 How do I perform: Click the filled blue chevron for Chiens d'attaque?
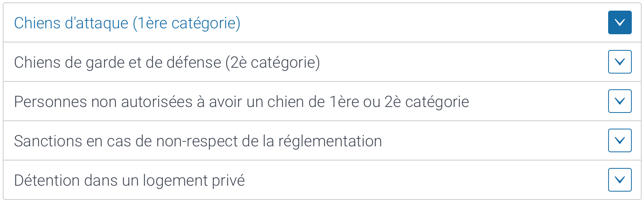click(620, 22)
